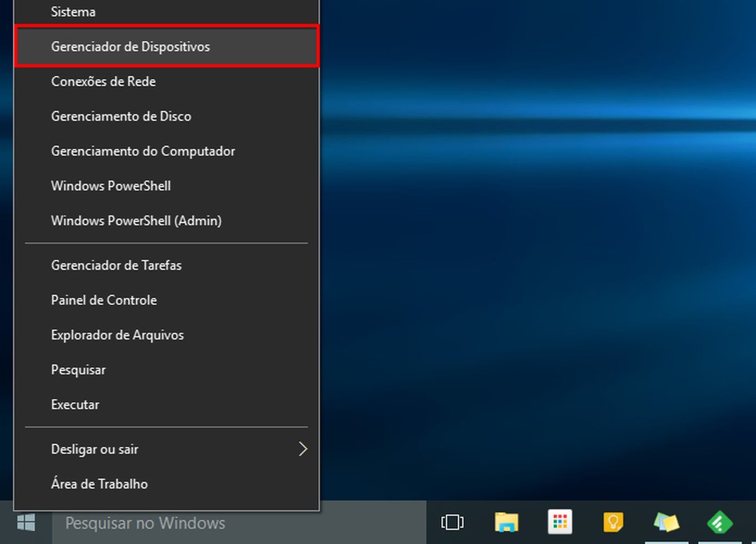Select Sistema from the menu
This screenshot has width=756, height=544.
coord(73,12)
